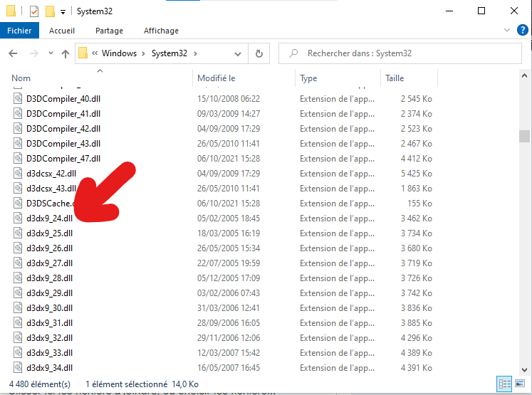Select the d3dx9_27.dll file icon
The image size is (532, 395).
pos(18,263)
